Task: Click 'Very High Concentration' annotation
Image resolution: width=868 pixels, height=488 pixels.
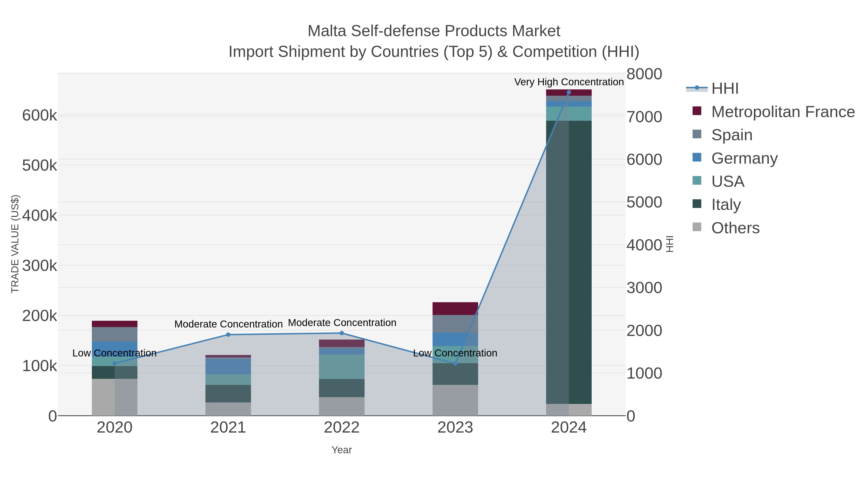Action: tap(569, 82)
